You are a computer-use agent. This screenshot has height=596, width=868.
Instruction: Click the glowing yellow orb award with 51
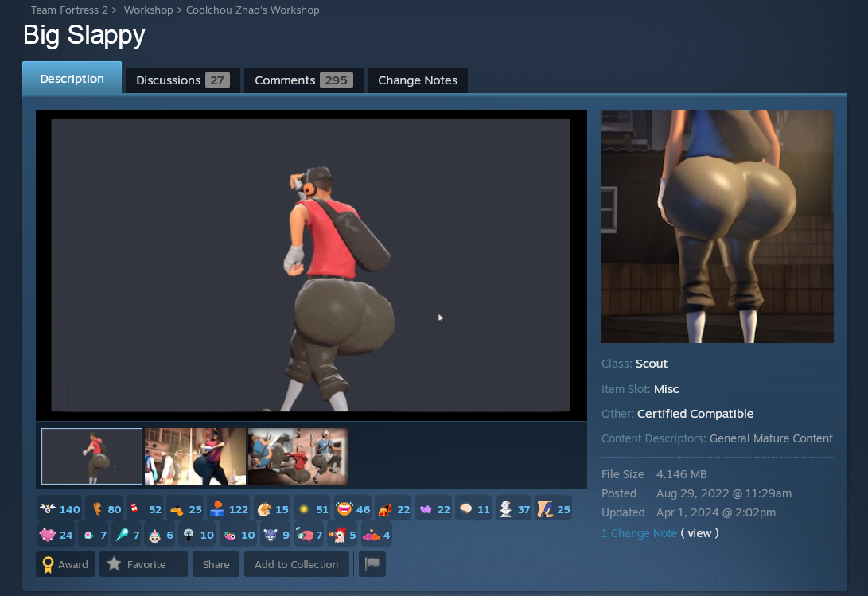[312, 509]
